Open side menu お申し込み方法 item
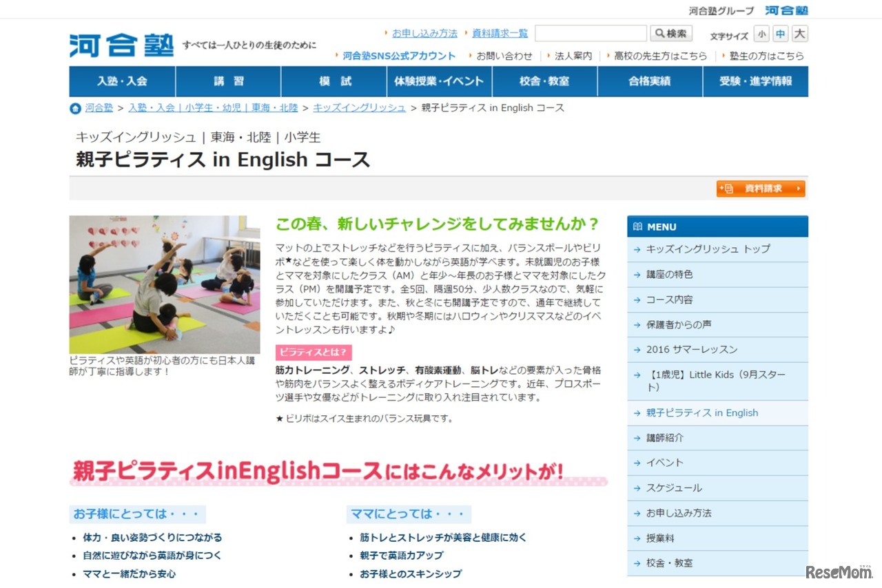 tap(717, 513)
